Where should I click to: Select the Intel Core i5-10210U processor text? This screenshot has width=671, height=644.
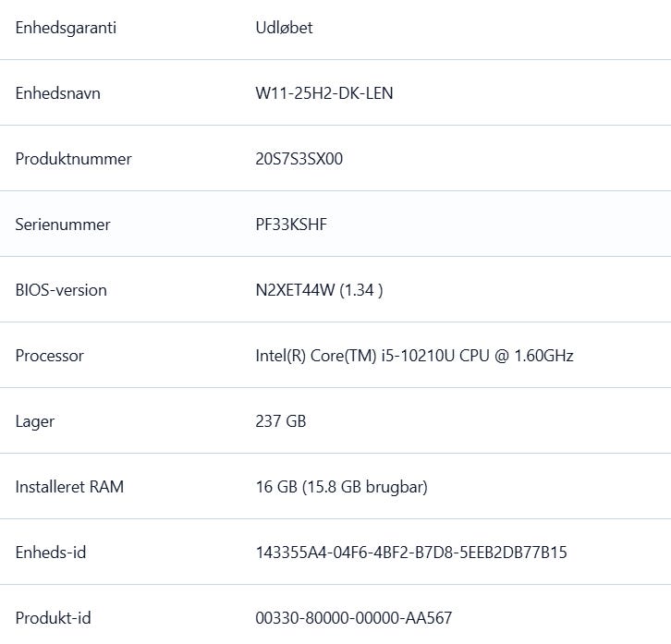pyautogui.click(x=414, y=356)
